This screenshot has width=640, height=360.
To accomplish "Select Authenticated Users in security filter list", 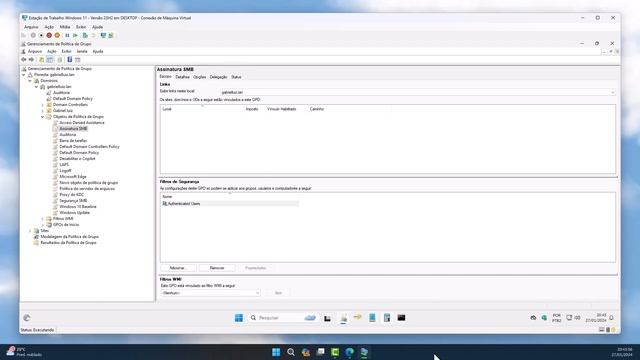I will 230,203.
